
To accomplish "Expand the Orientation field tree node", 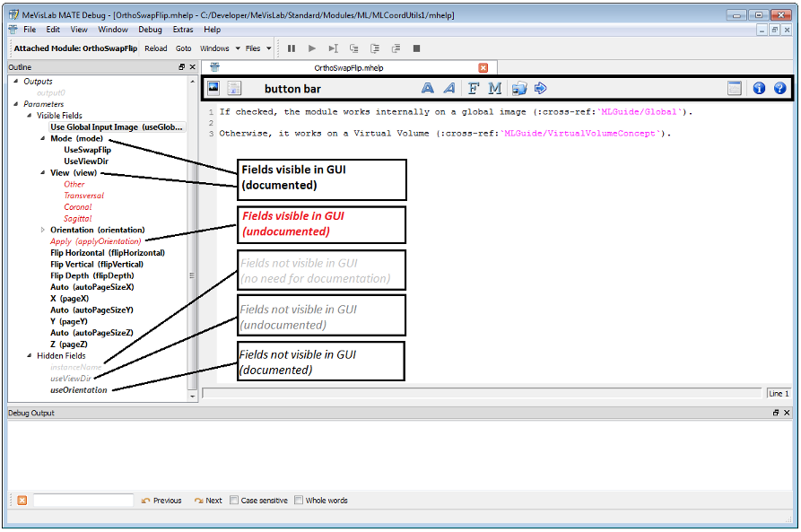I will pos(42,231).
